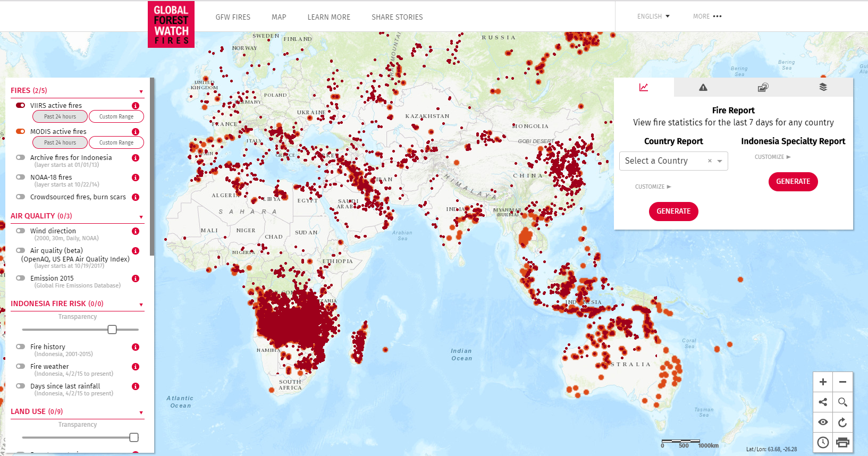
Task: Enable Fire history layer
Action: [21, 347]
